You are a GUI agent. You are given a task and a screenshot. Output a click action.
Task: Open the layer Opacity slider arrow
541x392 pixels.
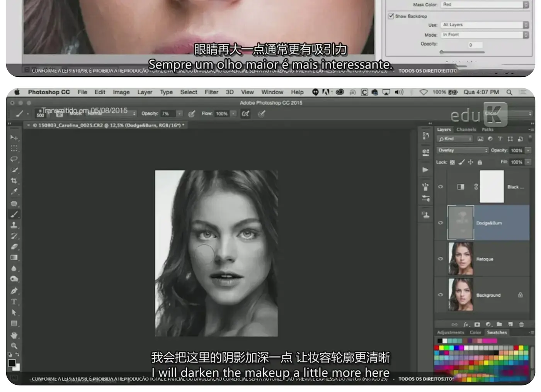point(528,150)
